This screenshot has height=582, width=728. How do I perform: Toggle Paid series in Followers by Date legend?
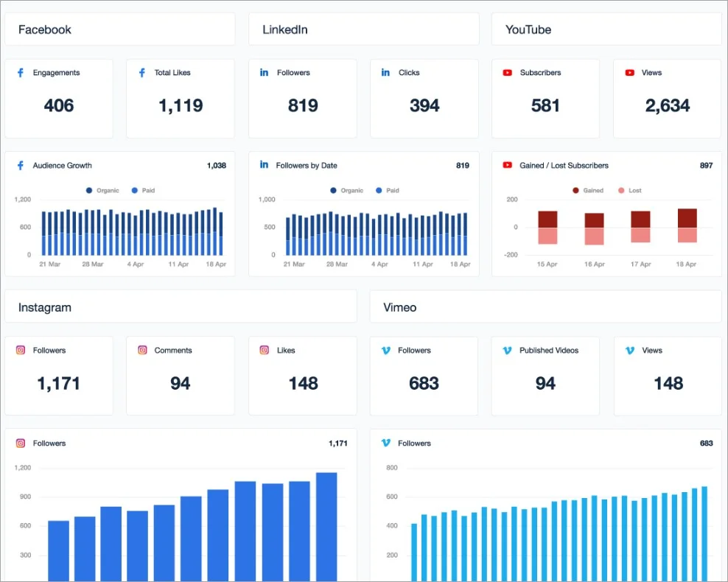tap(387, 191)
